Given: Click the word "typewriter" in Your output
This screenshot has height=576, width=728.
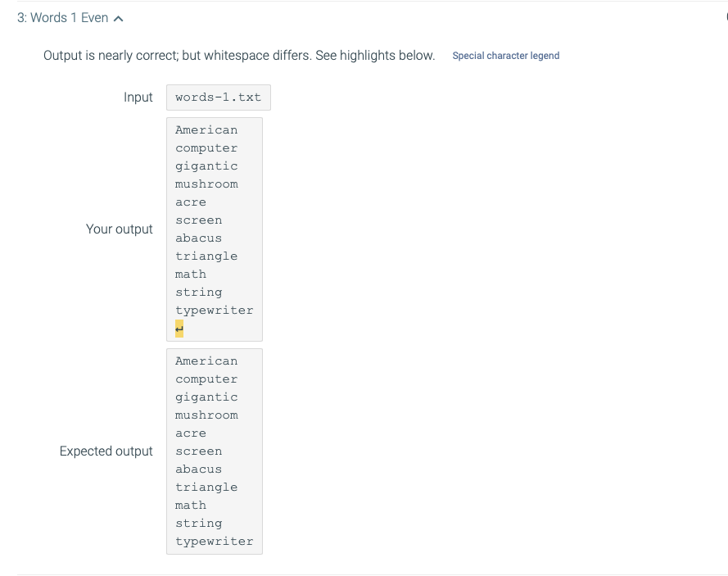Looking at the screenshot, I should (214, 310).
